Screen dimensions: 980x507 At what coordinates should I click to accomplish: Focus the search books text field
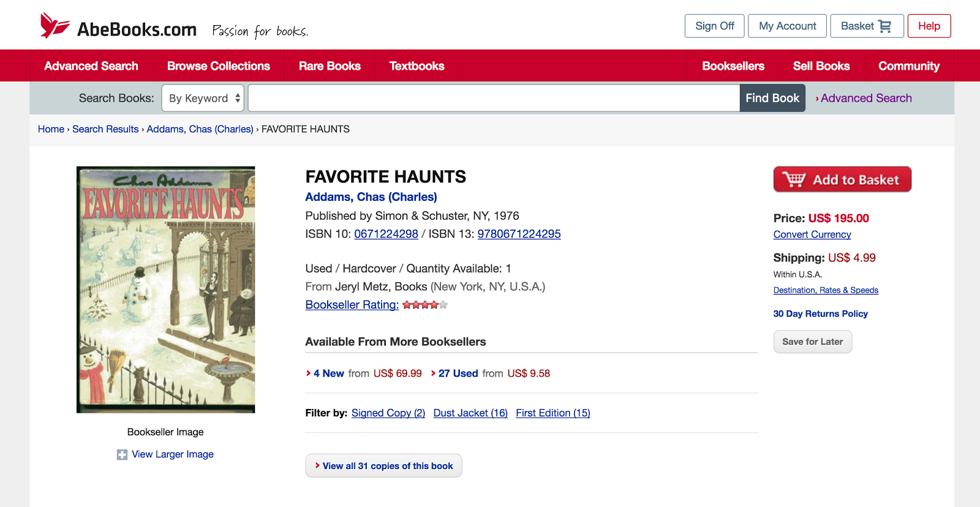[493, 98]
